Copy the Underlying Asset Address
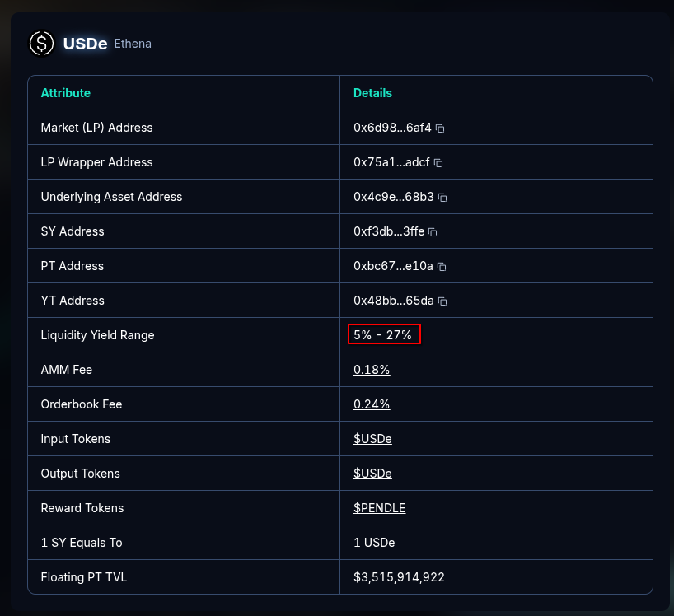This screenshot has width=674, height=616. [442, 198]
